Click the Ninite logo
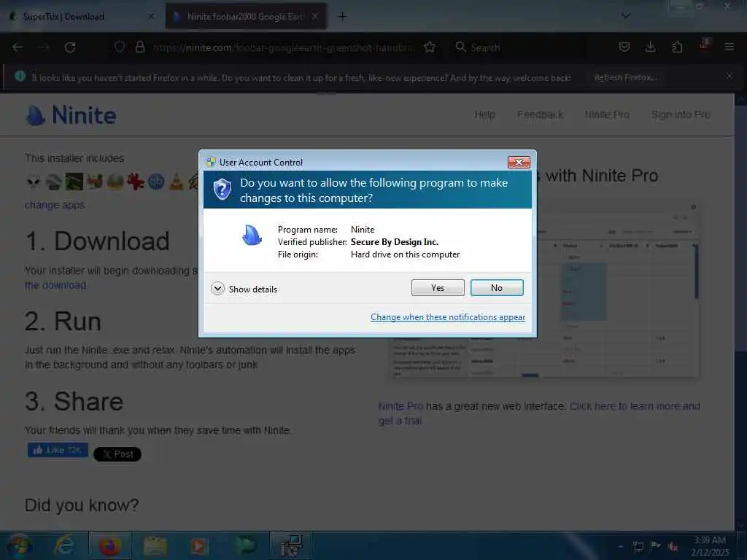 71,114
